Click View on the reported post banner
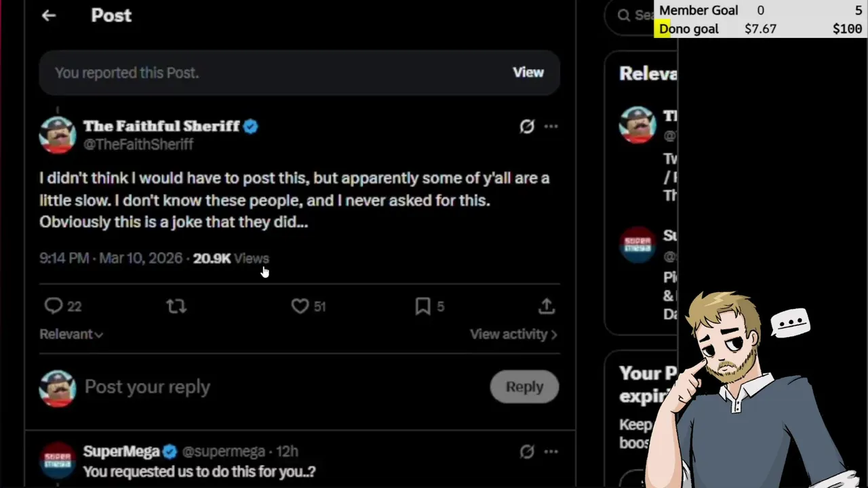 pyautogui.click(x=528, y=73)
